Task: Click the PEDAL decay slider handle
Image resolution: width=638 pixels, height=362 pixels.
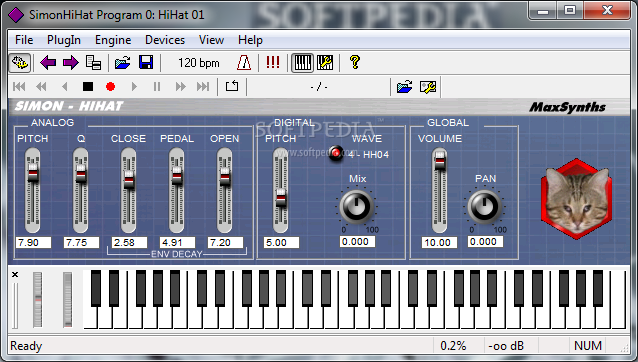Action: pos(177,176)
